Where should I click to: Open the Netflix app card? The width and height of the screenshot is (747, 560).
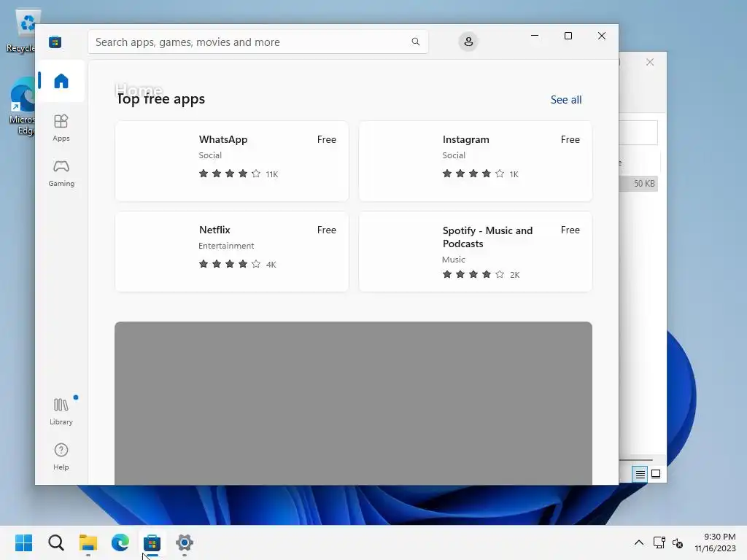(x=231, y=252)
